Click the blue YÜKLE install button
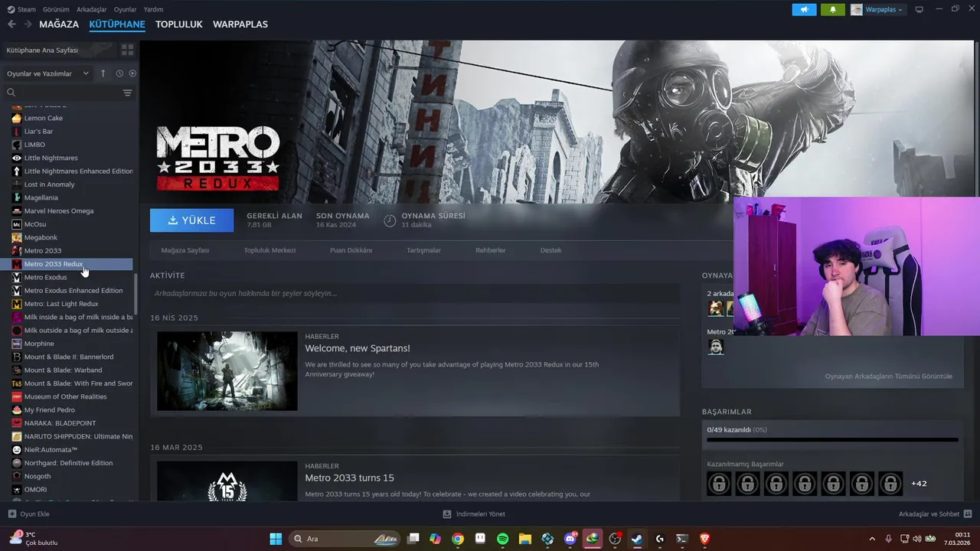 click(x=192, y=220)
